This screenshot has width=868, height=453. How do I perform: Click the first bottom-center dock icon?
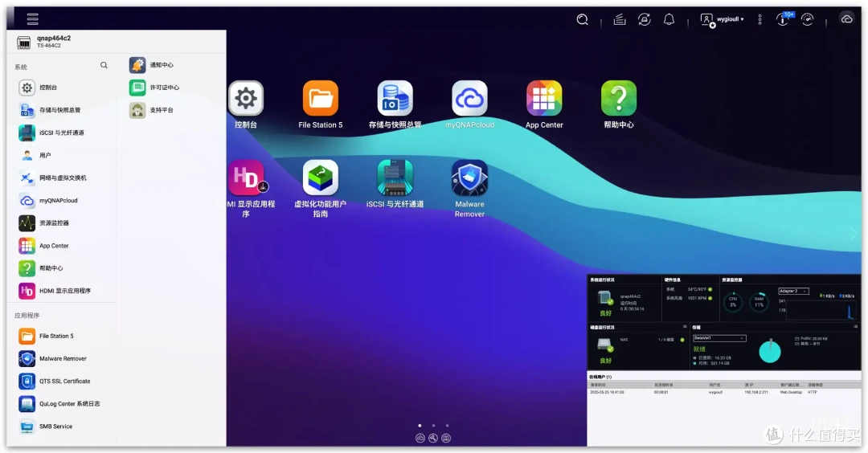[420, 438]
